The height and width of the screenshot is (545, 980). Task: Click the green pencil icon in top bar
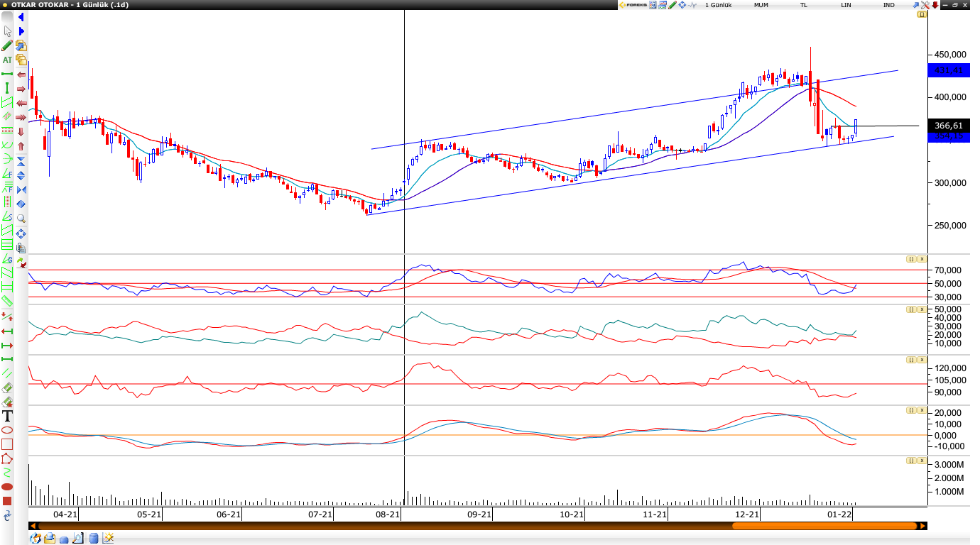673,5
